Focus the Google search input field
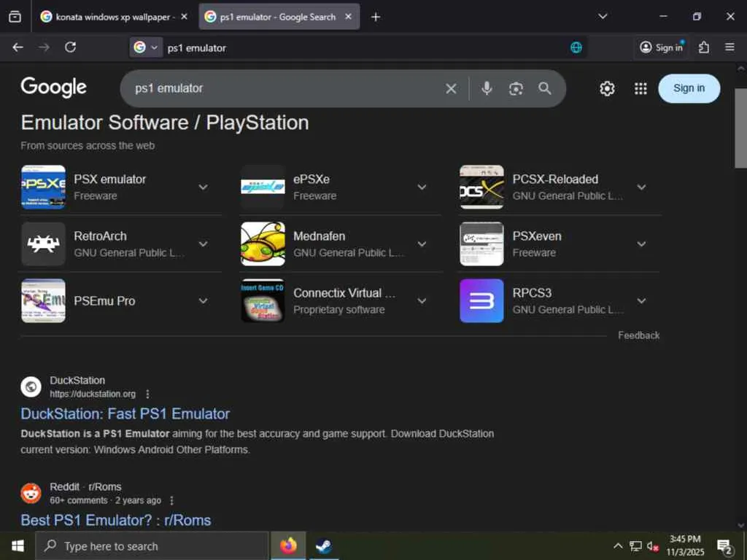 pyautogui.click(x=286, y=88)
